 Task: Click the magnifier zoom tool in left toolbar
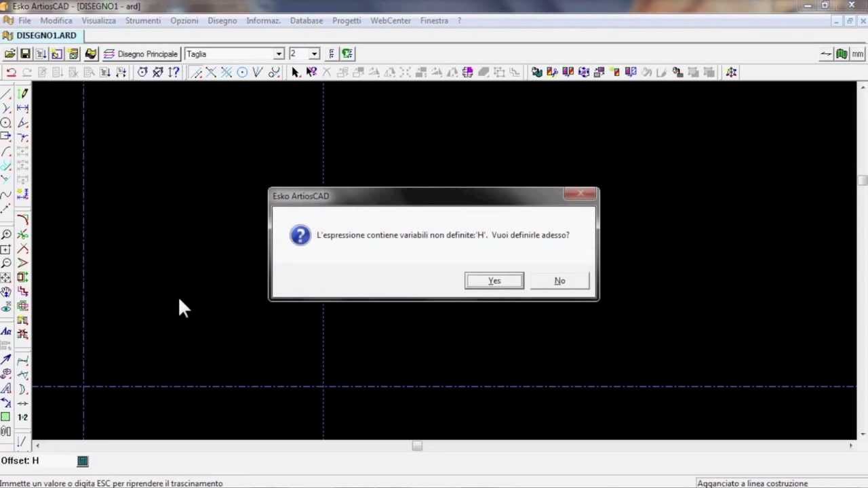[x=6, y=235]
